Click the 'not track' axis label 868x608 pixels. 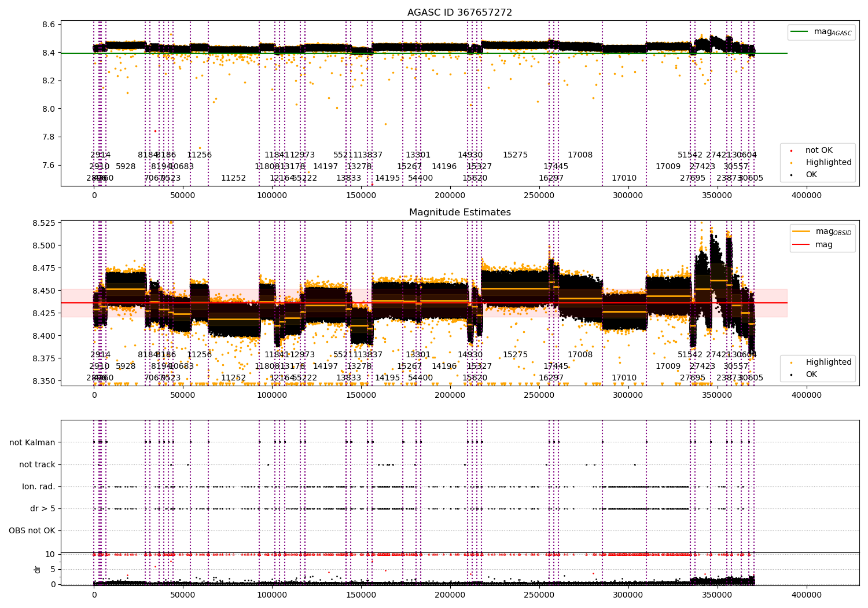click(x=37, y=465)
